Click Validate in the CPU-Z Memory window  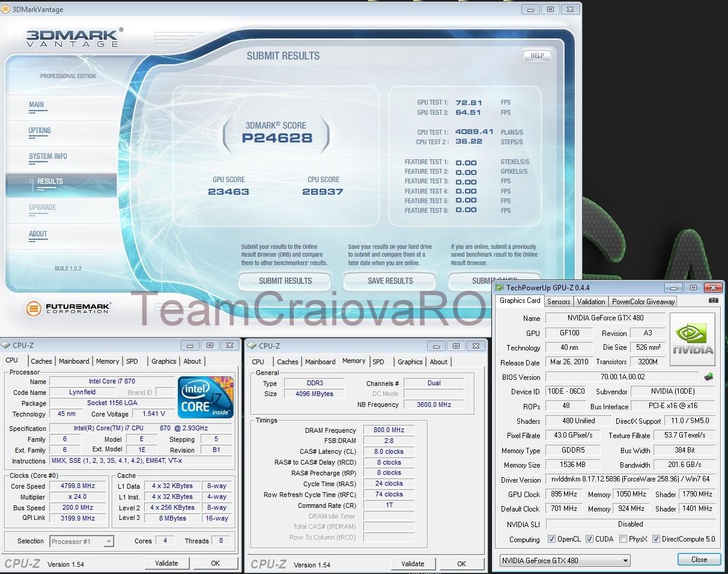(413, 564)
